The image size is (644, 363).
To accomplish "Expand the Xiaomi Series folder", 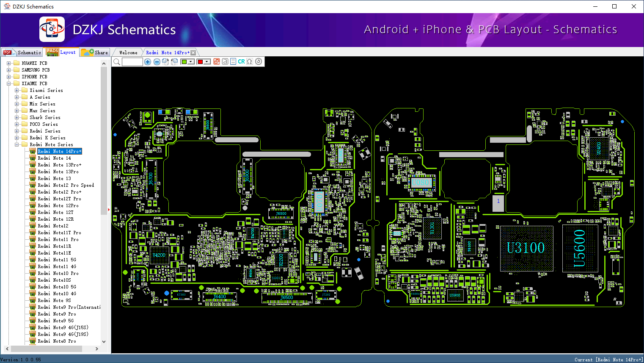I will click(x=17, y=90).
